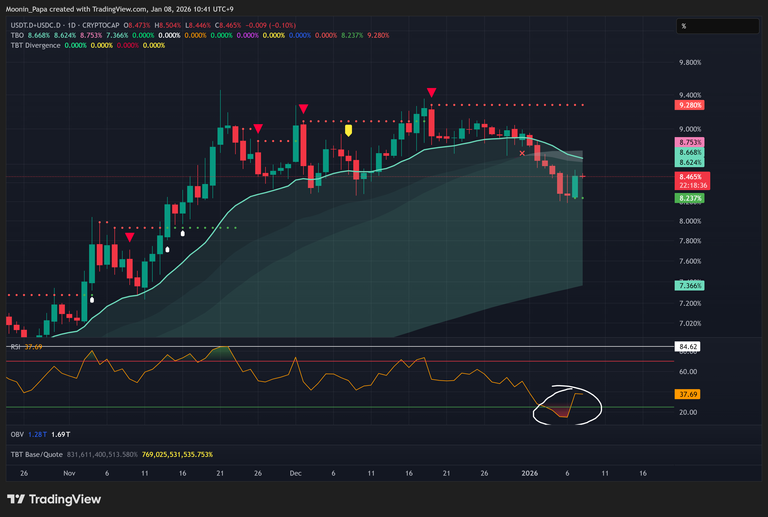Open the USDT.D+USDC.D symbol title

click(42, 25)
